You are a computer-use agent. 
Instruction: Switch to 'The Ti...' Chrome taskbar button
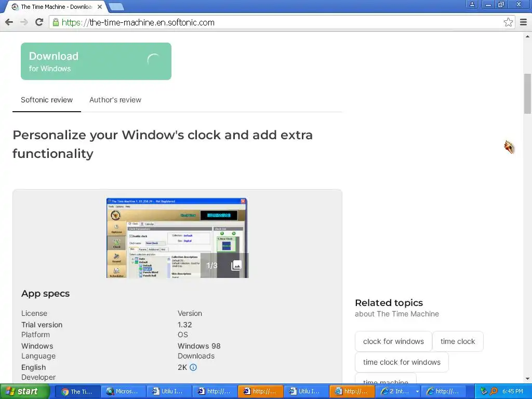pos(77,392)
